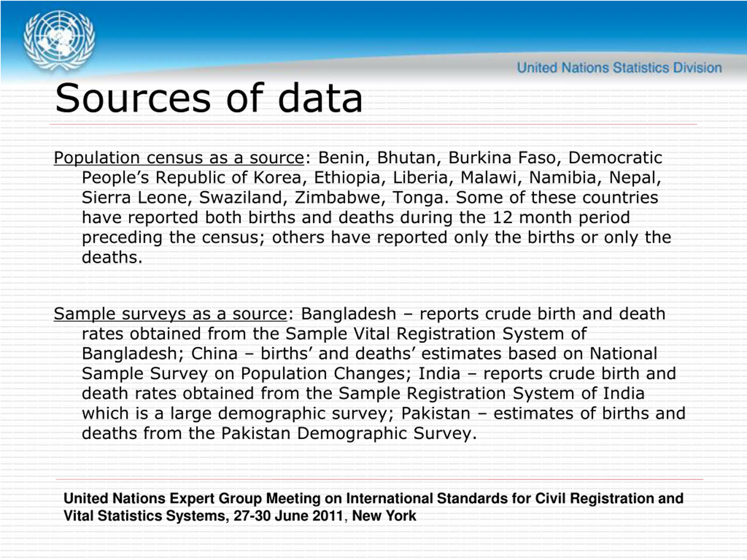Image resolution: width=747 pixels, height=560 pixels.
Task: Click the underlined 'Population census as a source' heading
Action: (x=179, y=158)
